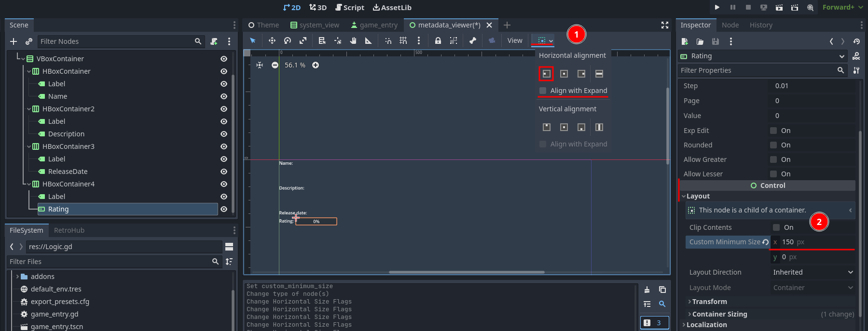868x331 pixels.
Task: Choose the Pan Mode hand tool
Action: click(x=353, y=40)
